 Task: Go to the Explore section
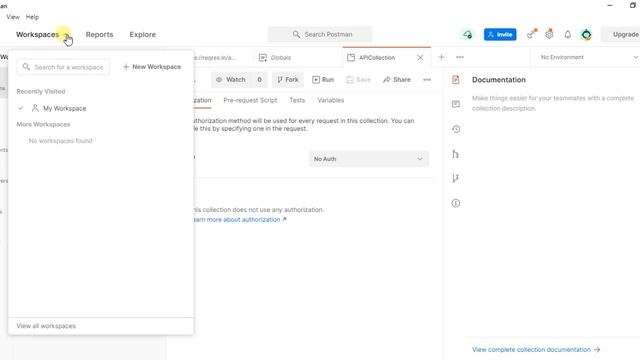pos(142,35)
